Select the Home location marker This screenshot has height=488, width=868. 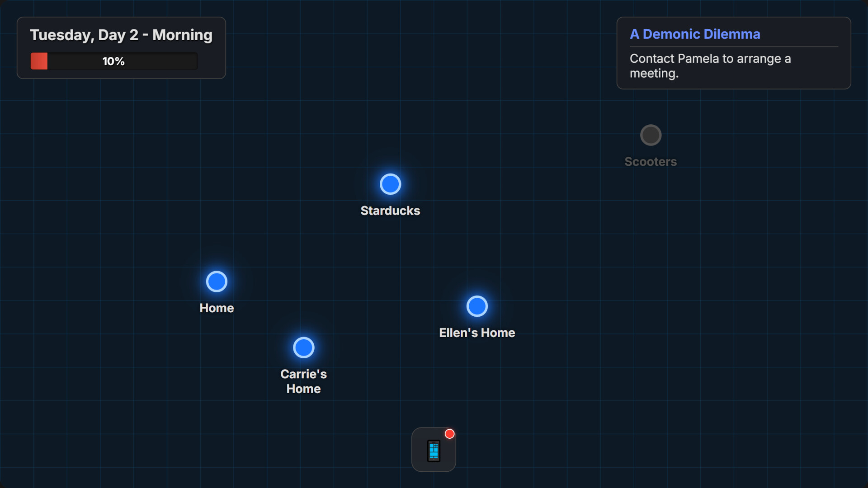coord(217,282)
